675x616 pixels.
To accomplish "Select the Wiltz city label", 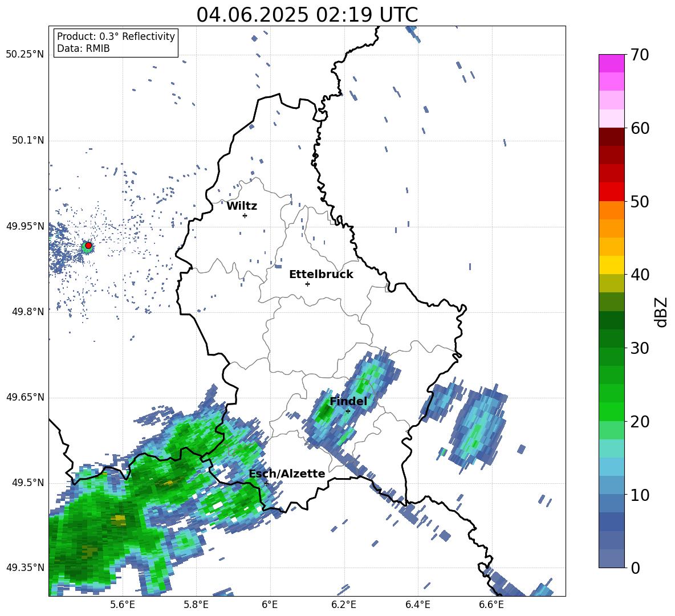I will tap(242, 206).
